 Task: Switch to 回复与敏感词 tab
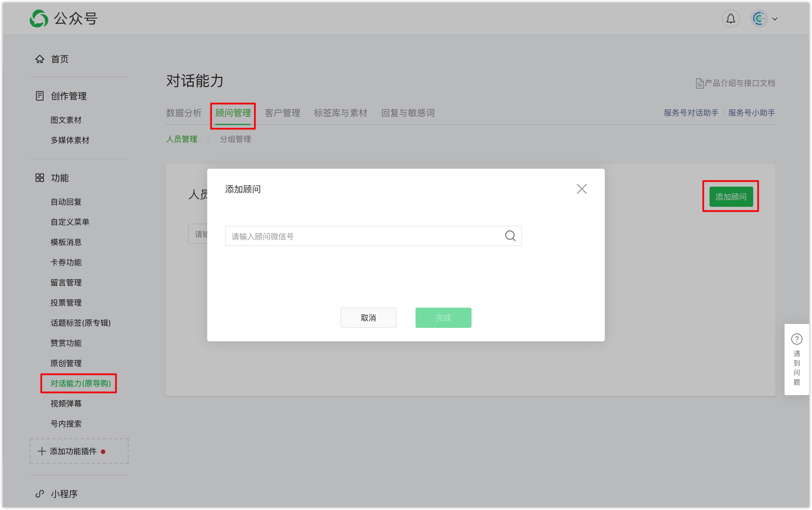coord(408,113)
